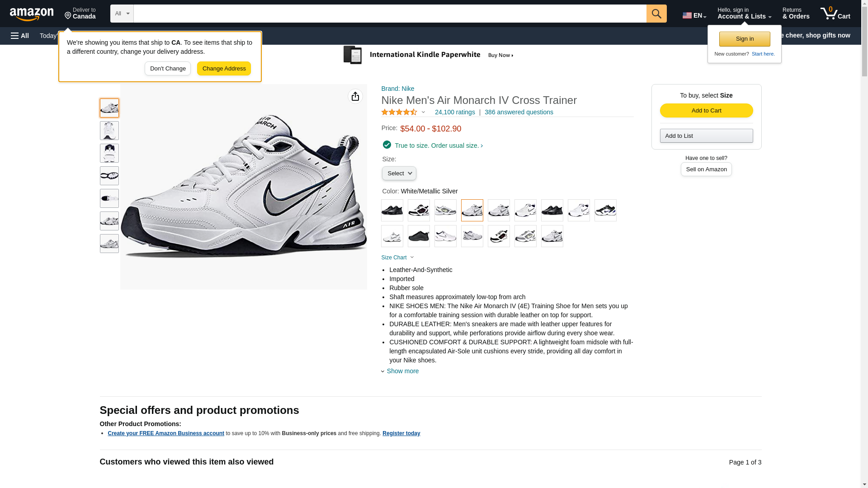Open 386 answered questions link
This screenshot has height=488, width=868.
(x=519, y=112)
